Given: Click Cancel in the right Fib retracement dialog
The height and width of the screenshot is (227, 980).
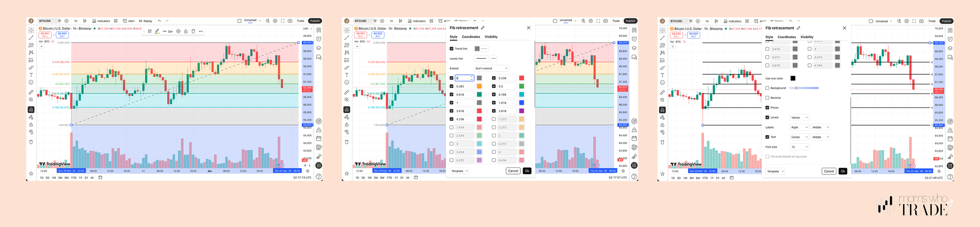Looking at the screenshot, I should point(829,171).
